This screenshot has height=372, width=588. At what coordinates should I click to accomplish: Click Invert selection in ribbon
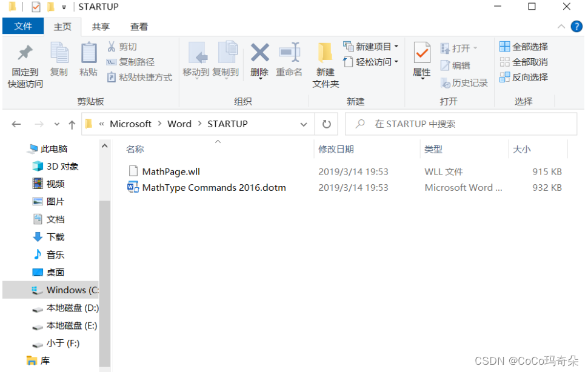[524, 77]
